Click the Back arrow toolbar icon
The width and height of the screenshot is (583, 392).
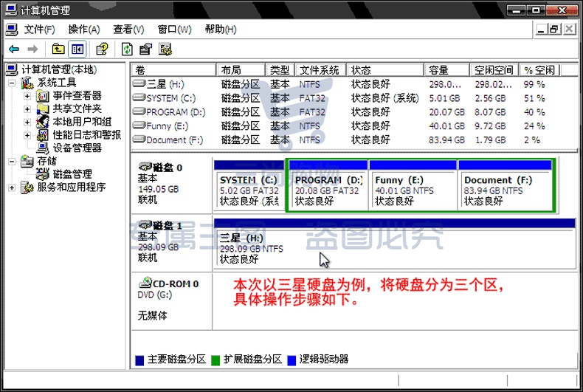point(14,49)
